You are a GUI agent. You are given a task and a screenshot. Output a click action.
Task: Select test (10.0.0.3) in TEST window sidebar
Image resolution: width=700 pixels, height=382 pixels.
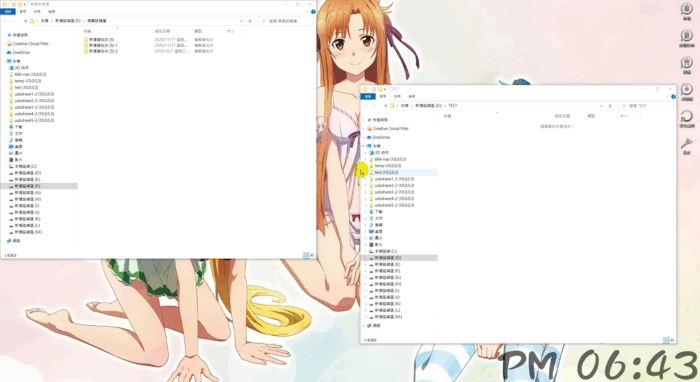point(384,172)
